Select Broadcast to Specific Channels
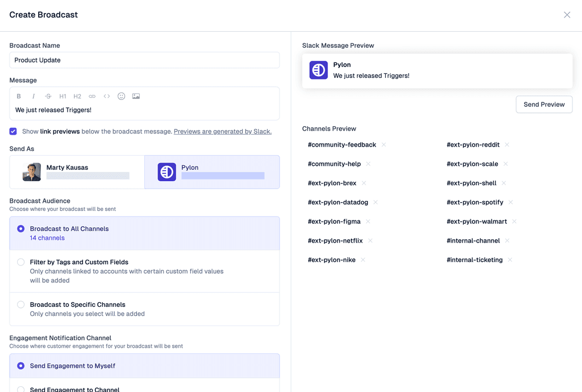The image size is (582, 392). pyautogui.click(x=20, y=304)
